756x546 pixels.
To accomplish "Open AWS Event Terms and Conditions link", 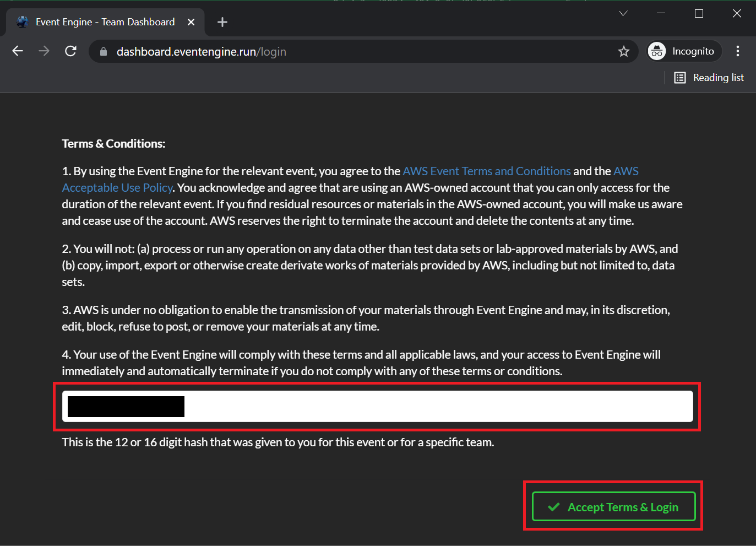I will (487, 171).
